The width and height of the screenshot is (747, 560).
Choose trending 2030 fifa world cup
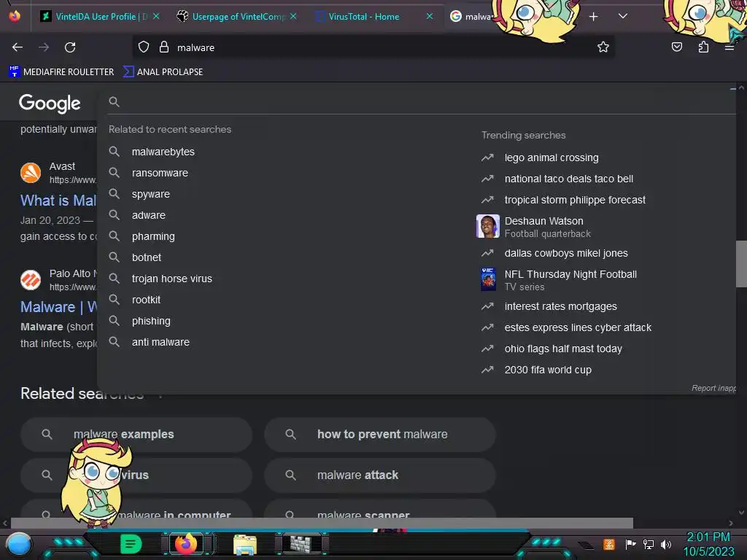click(x=548, y=370)
